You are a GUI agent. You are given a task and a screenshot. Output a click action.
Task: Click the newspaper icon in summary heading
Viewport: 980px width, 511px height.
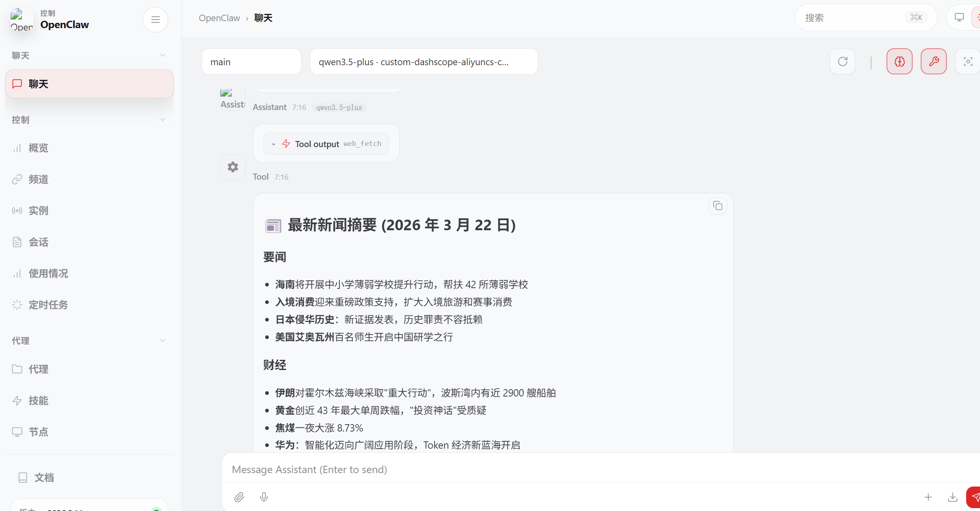(x=273, y=226)
